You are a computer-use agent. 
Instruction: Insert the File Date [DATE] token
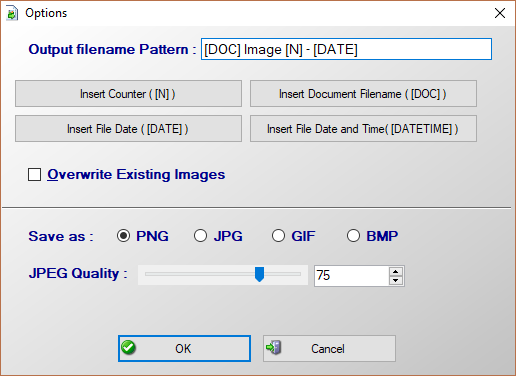pos(128,129)
